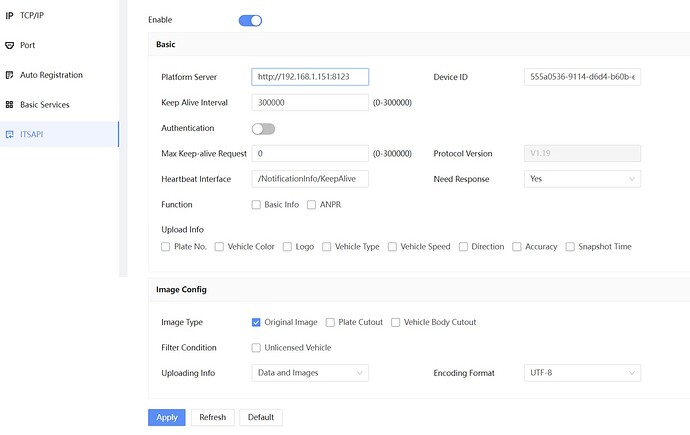Check the Logo upload checkbox
Image resolution: width=690 pixels, height=435 pixels.
click(x=287, y=247)
